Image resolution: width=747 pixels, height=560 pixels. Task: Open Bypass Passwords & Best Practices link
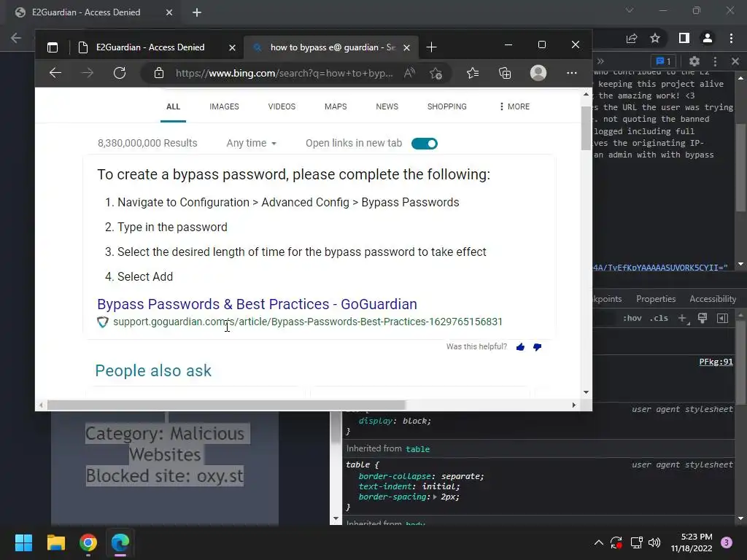[258, 304]
